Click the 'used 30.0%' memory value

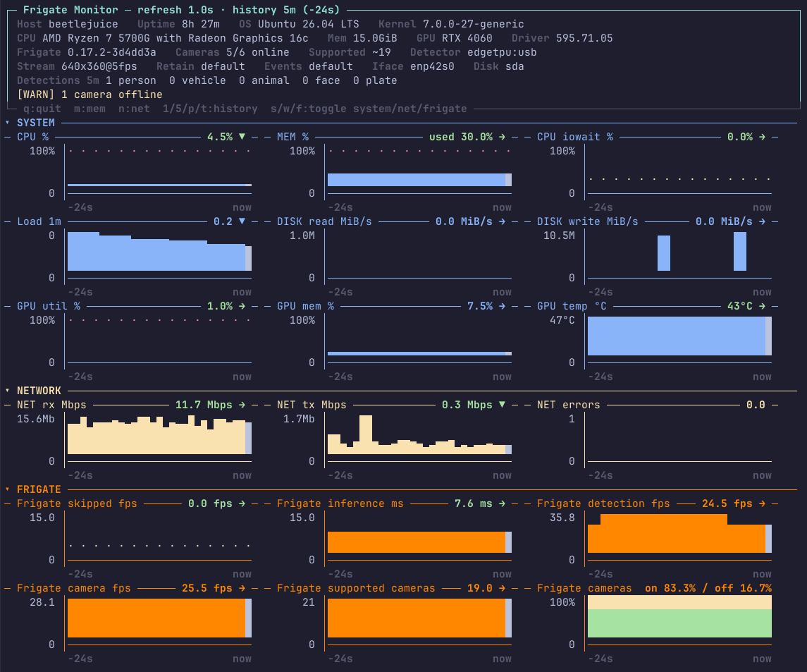(461, 137)
